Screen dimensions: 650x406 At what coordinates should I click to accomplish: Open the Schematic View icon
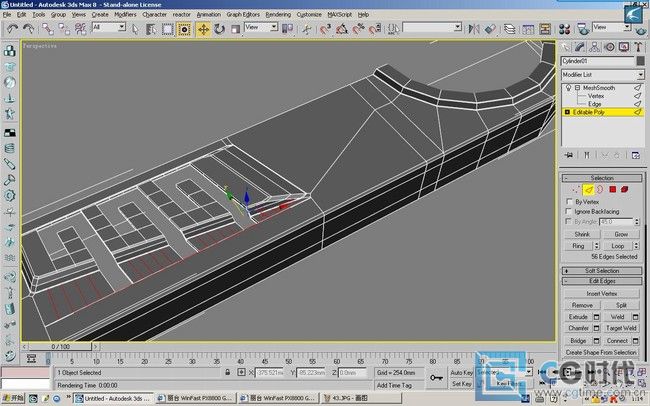point(545,29)
